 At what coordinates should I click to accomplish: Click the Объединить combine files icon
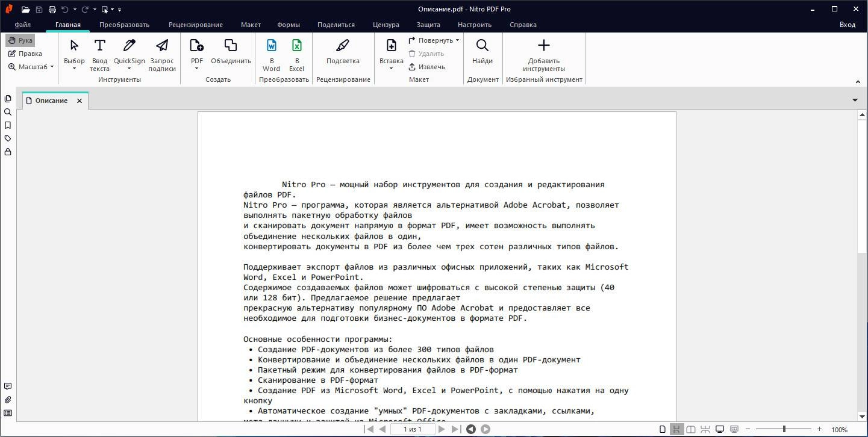(231, 46)
